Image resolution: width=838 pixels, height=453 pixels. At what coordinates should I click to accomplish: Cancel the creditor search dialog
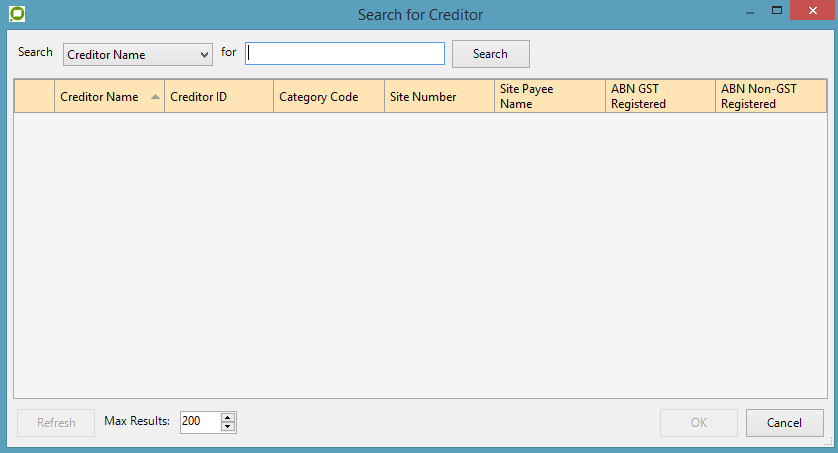coord(784,423)
